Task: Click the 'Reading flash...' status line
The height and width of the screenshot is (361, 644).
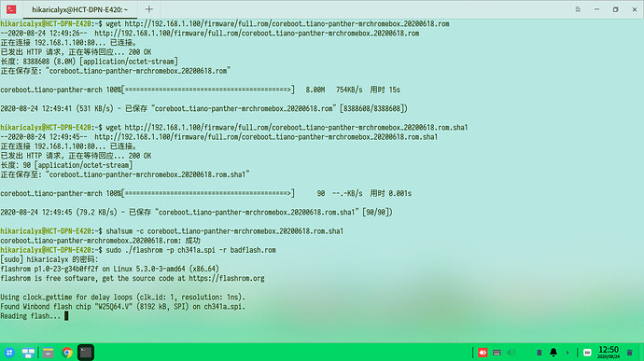Action: pos(35,316)
